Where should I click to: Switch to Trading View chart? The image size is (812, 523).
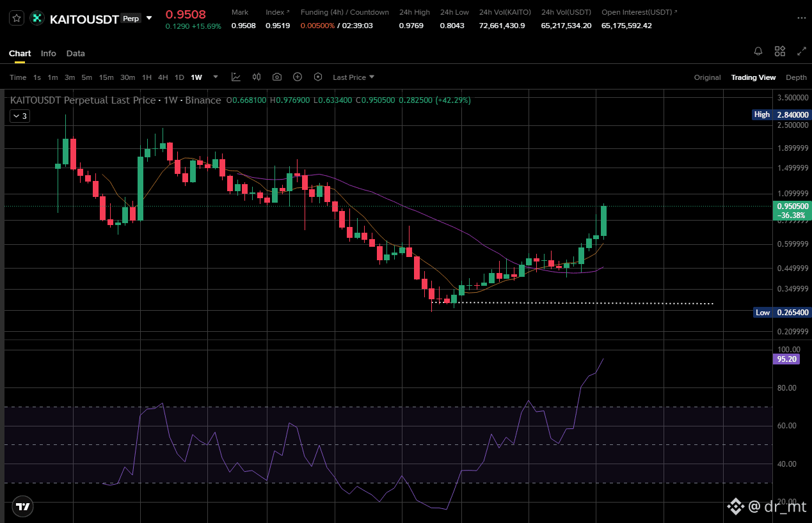pos(753,77)
